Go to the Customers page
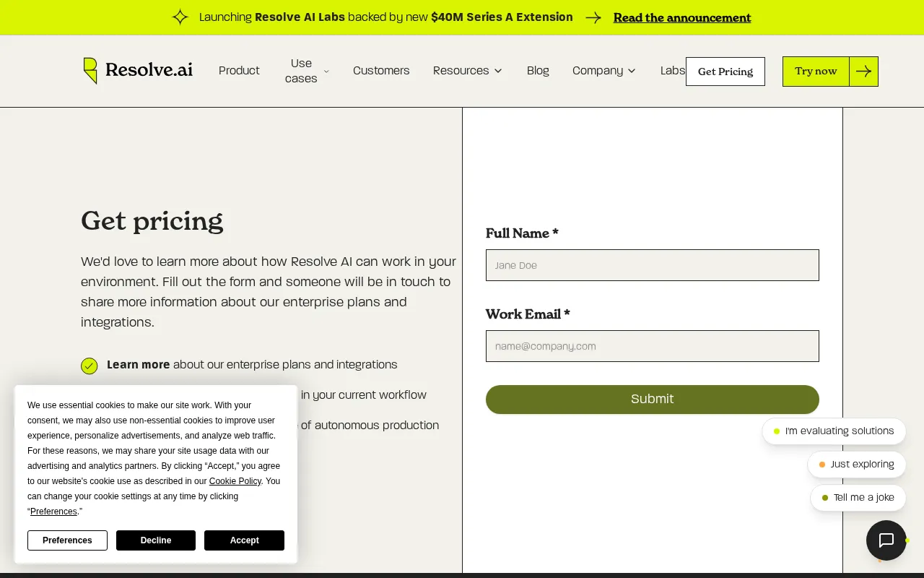Viewport: 924px width, 578px height. pyautogui.click(x=381, y=71)
